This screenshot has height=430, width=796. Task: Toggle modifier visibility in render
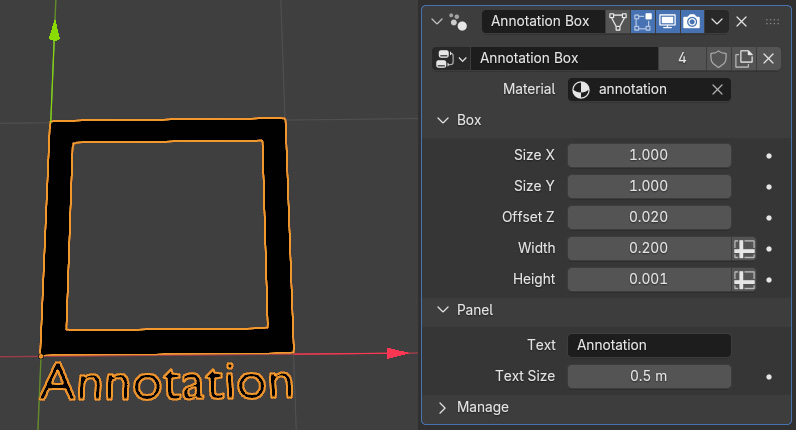(x=692, y=21)
